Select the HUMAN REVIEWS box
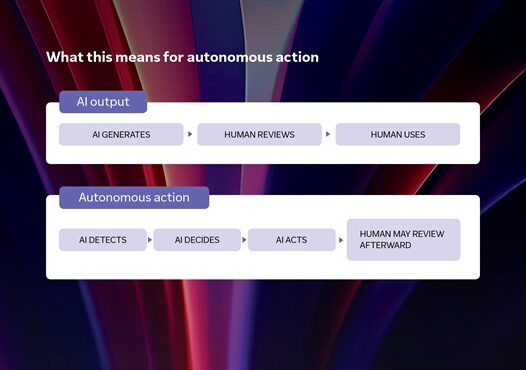Screen dimensions: 526x370 coord(259,135)
